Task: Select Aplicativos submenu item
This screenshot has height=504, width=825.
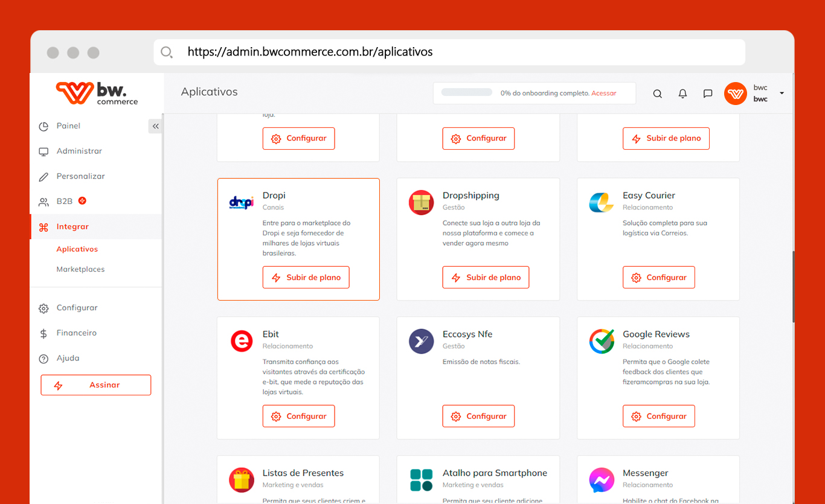Action: [77, 249]
